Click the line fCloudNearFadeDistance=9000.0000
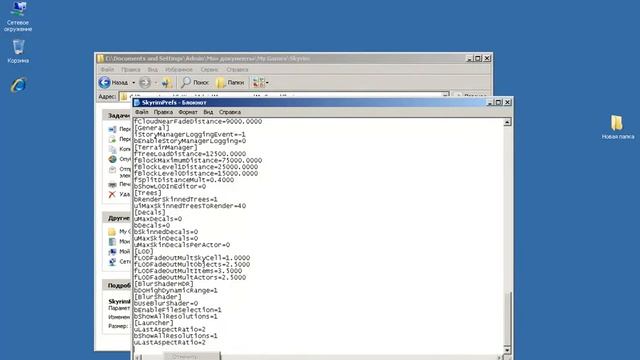The image size is (640, 360). pyautogui.click(x=198, y=122)
